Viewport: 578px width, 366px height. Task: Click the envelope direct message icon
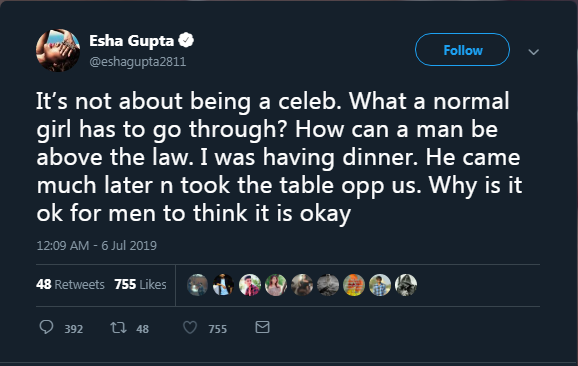(262, 327)
